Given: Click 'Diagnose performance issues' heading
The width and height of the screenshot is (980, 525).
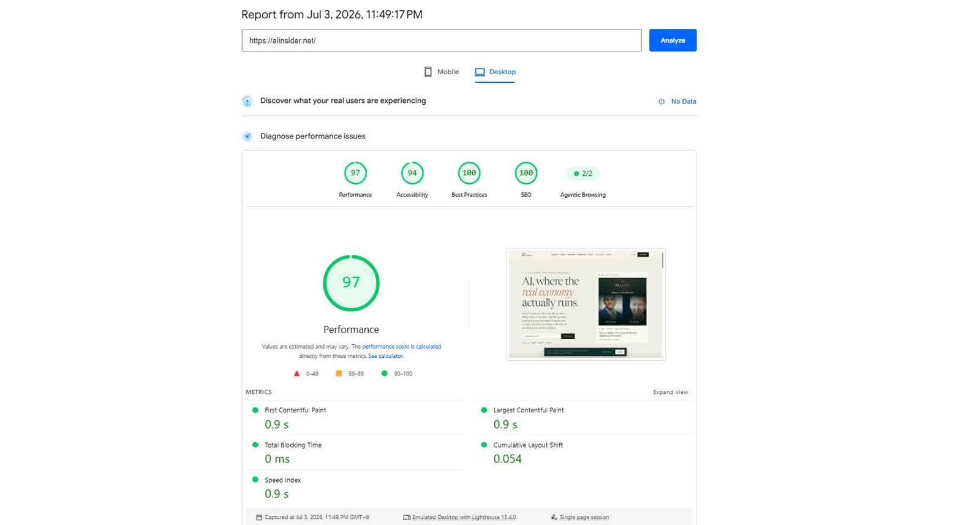Looking at the screenshot, I should coord(312,136).
